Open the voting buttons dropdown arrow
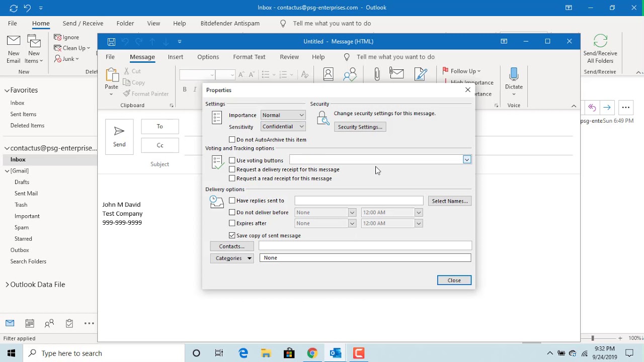The image size is (644, 362). click(x=467, y=160)
